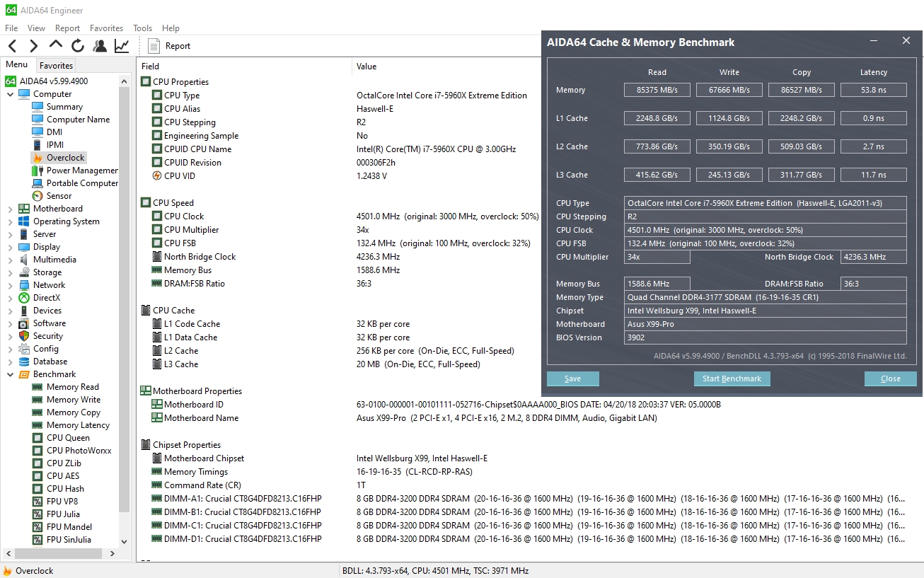924x578 pixels.
Task: Select FPU VP8 benchmark
Action: point(62,502)
